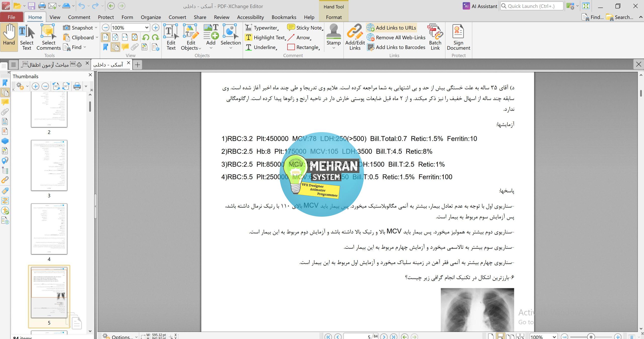Toggle Actual Size view mode

point(105,37)
